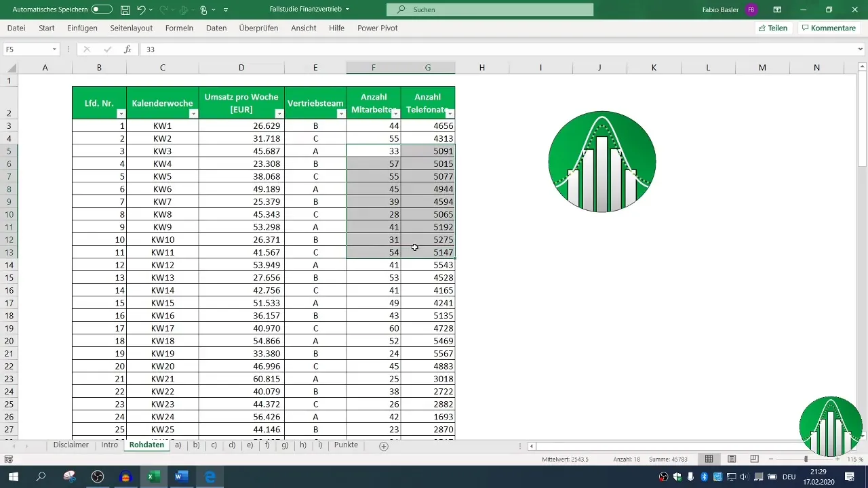Expand the formula bar chevron
Viewport: 868px width, 488px height.
861,49
